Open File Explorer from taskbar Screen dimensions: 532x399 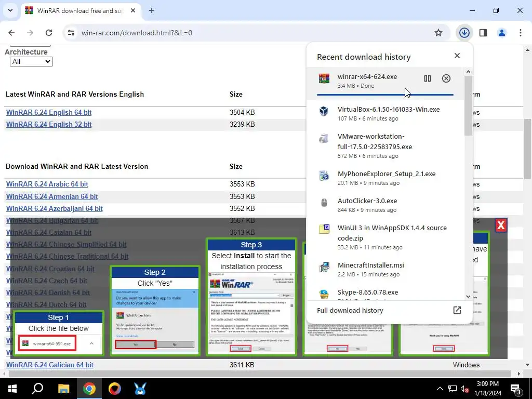pos(63,389)
